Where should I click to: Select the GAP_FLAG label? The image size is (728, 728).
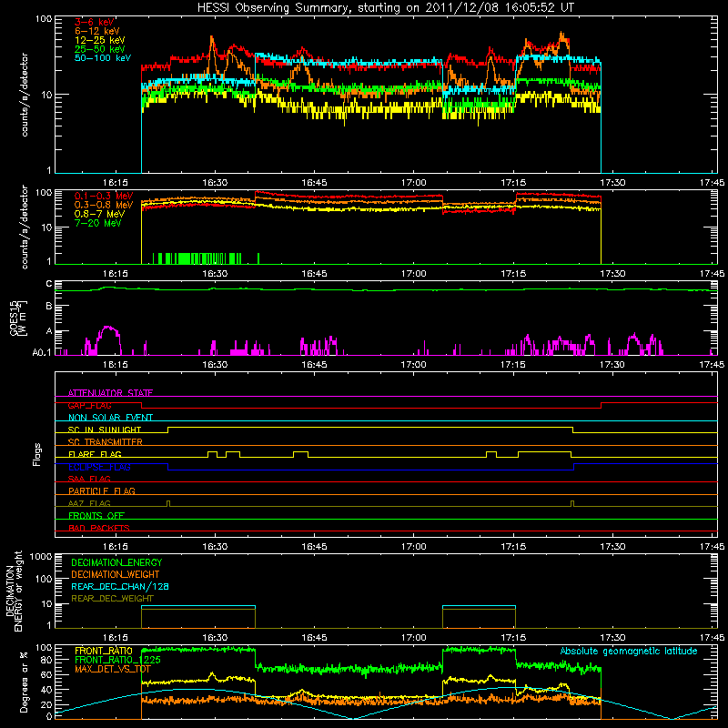(89, 405)
